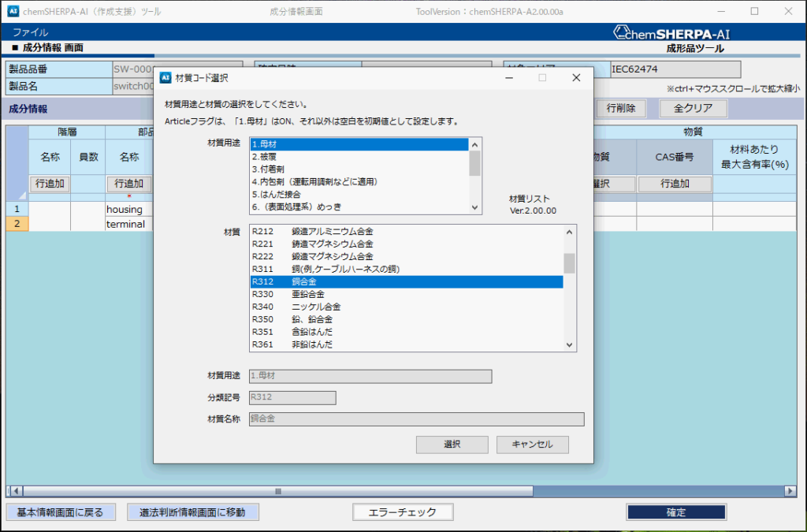
Task: Click the 材質用途 read-only field
Action: (370, 376)
